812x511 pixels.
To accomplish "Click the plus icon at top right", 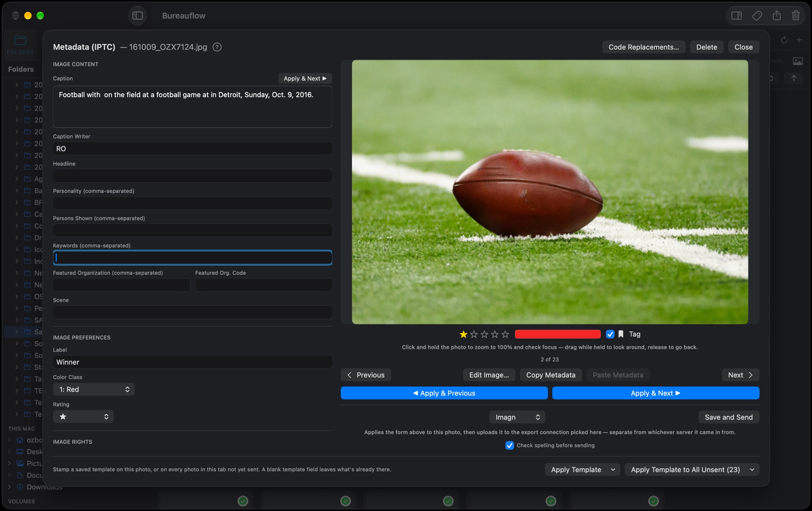I will point(799,40).
